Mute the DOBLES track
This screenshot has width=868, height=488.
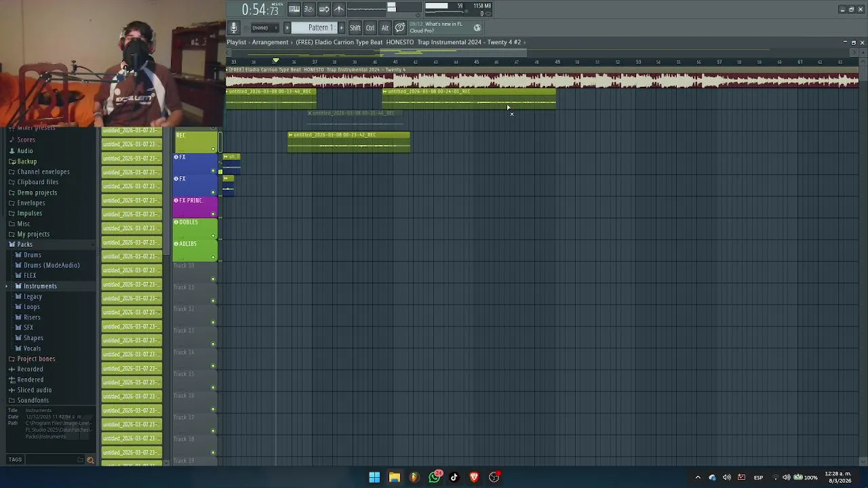tap(213, 236)
